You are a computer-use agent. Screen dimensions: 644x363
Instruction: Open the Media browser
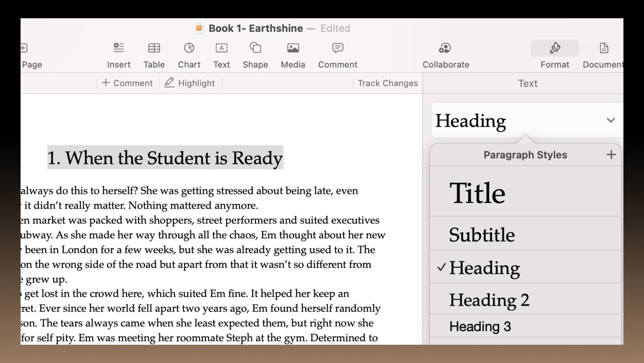[293, 54]
